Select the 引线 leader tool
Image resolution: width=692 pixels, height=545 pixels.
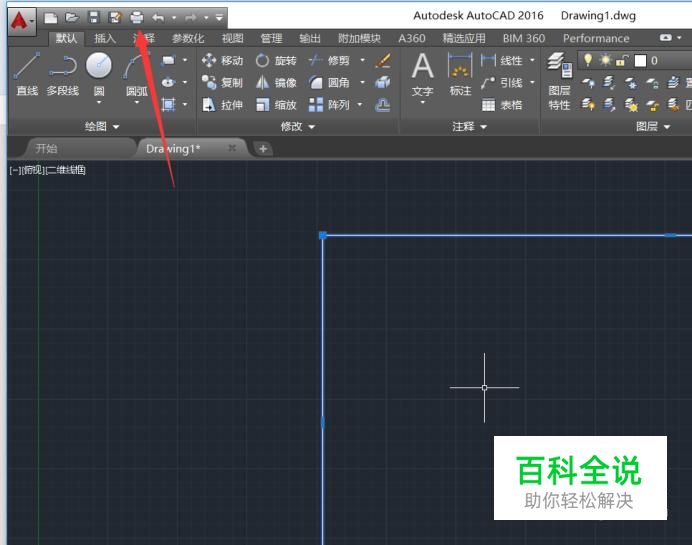click(502, 83)
